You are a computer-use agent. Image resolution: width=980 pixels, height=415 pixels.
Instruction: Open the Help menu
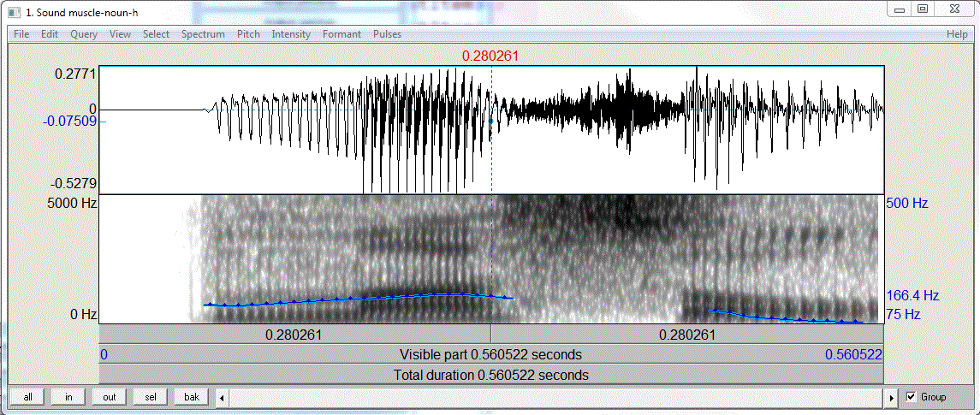click(x=957, y=34)
